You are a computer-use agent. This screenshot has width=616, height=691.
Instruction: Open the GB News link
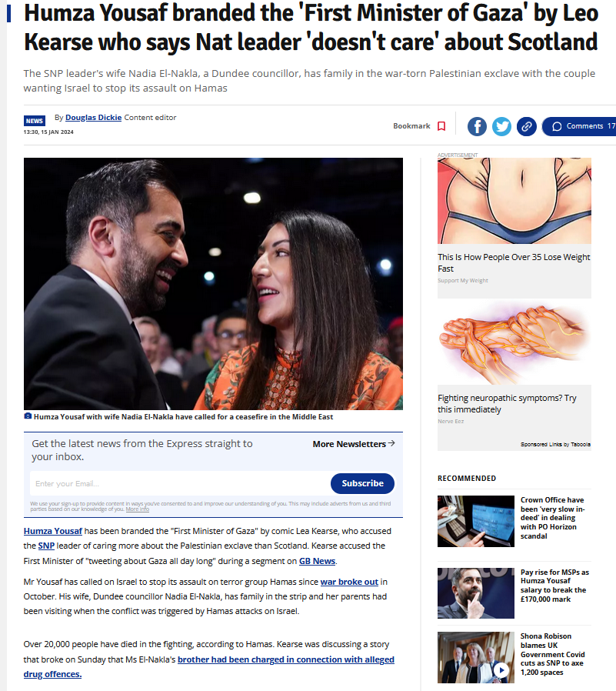tap(317, 561)
